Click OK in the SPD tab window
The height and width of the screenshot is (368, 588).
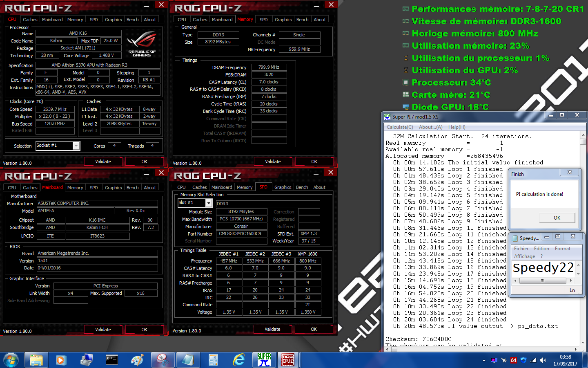tap(314, 329)
